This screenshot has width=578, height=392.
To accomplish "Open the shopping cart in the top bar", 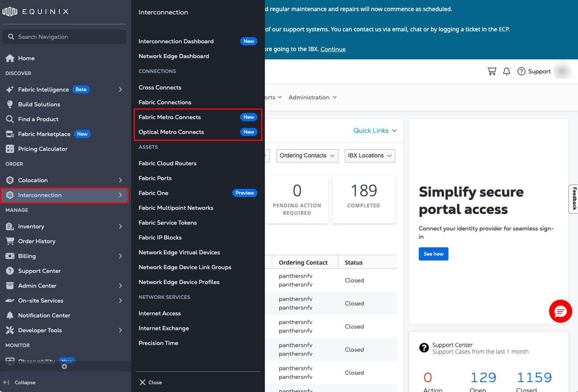I will (x=492, y=71).
